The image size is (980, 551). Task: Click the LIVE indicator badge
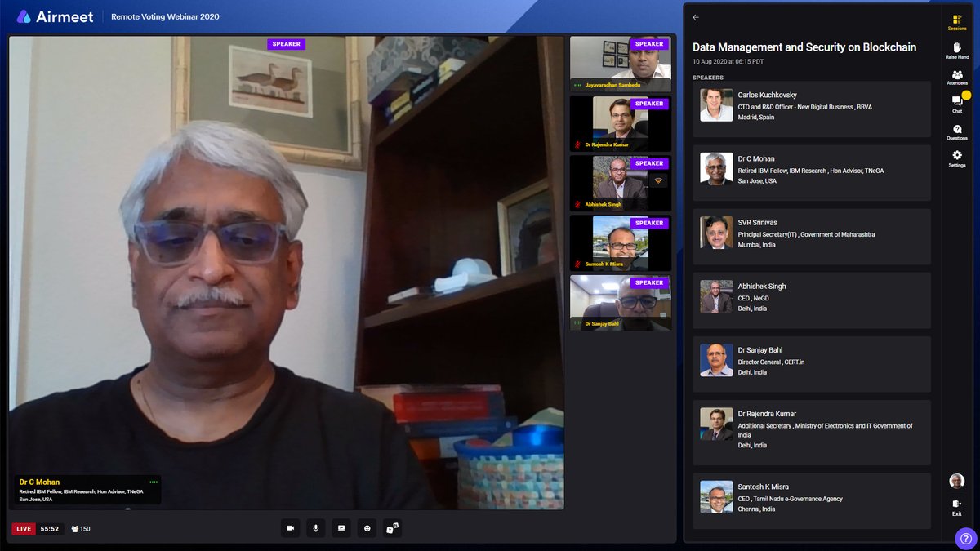(24, 529)
